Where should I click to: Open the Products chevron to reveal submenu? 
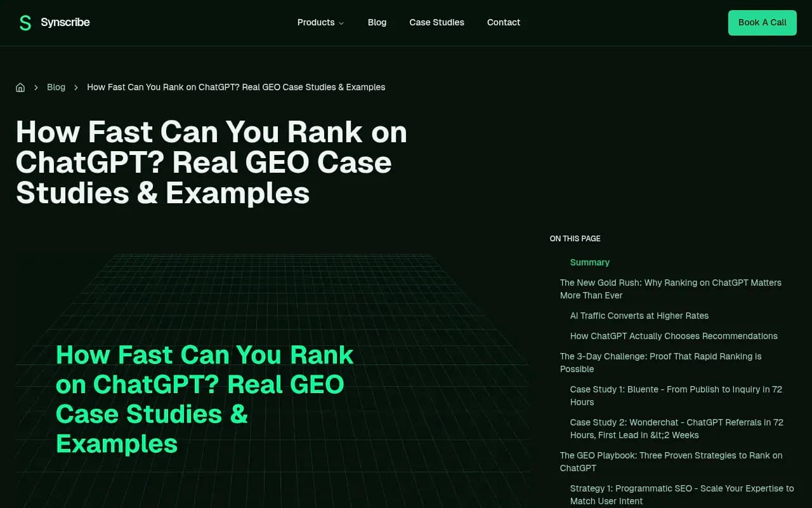coord(340,23)
